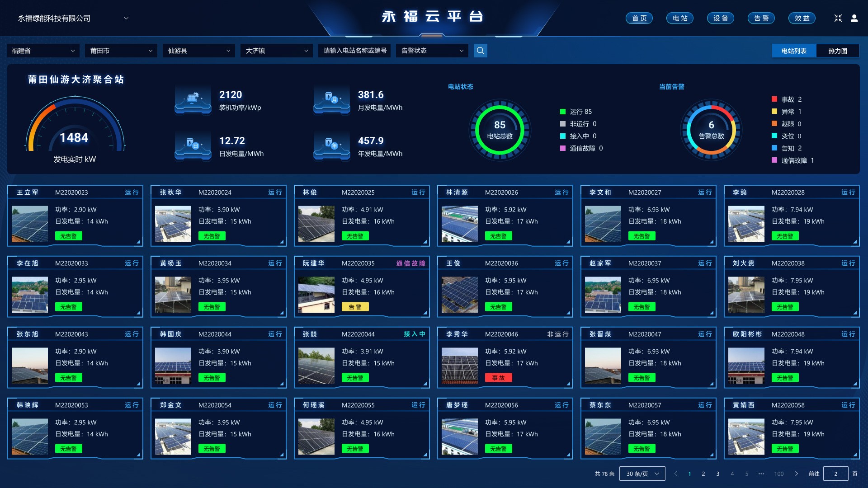Viewport: 868px width, 488px height.
Task: Go to page 3 in pagination
Action: tap(717, 474)
